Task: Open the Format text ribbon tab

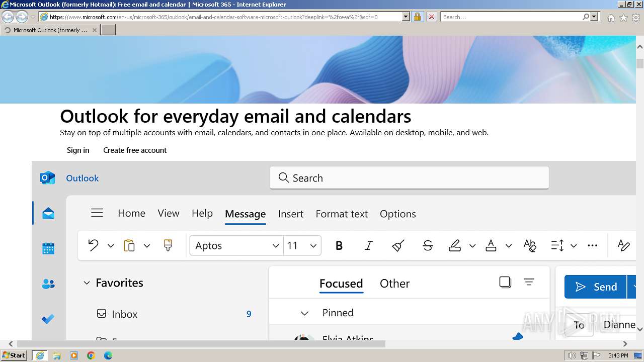Action: 342,214
